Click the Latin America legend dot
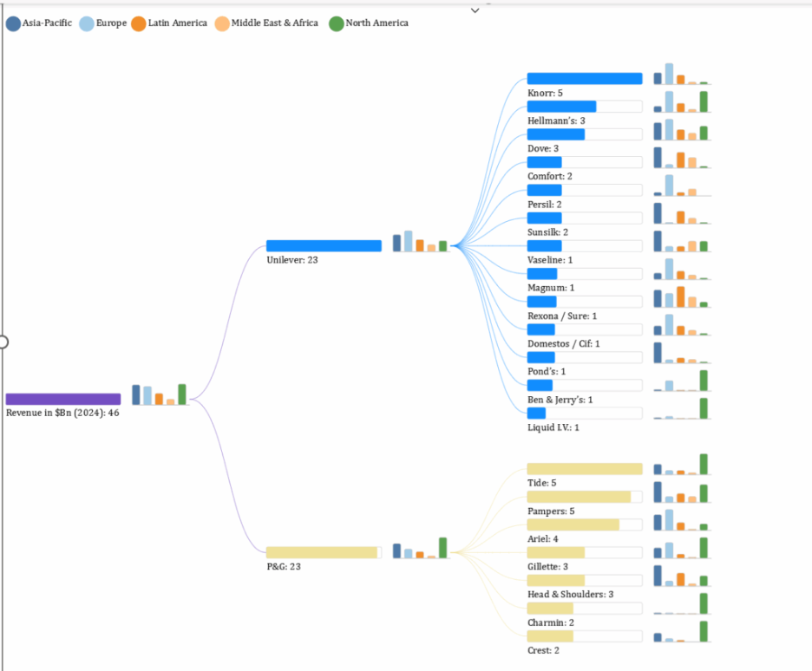The image size is (812, 671). coord(139,23)
